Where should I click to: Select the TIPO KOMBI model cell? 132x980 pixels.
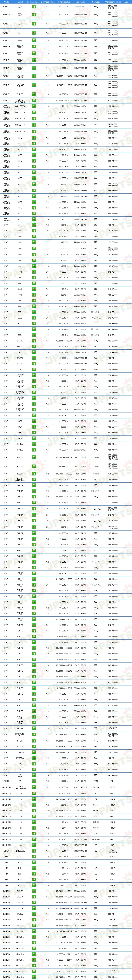coord(20,775)
